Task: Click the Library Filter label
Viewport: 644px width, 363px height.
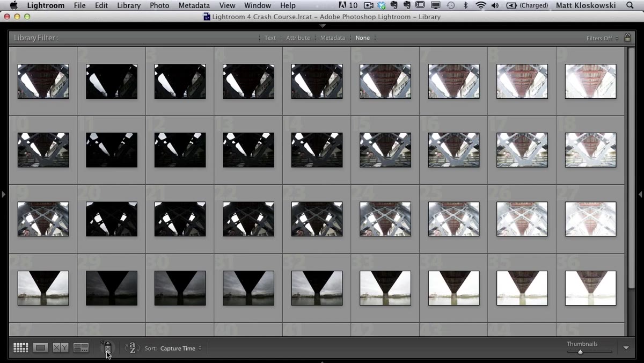Action: (x=35, y=38)
